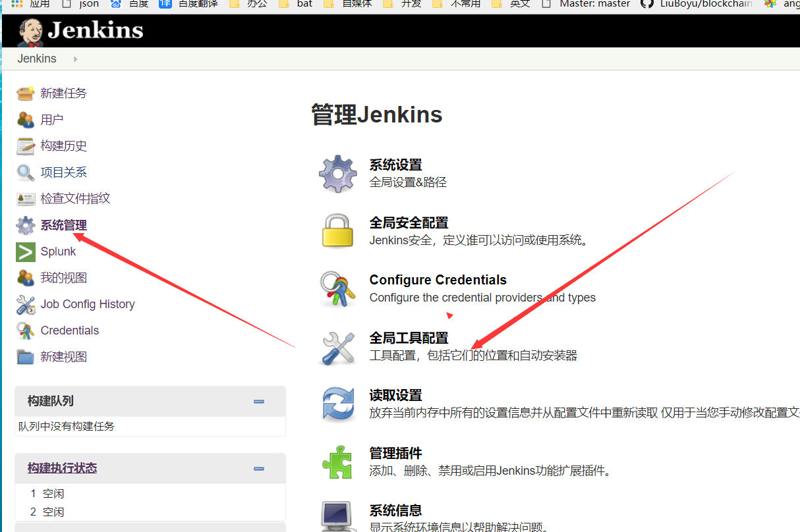Collapse the 构建队列 panel
The width and height of the screenshot is (800, 532).
(259, 402)
